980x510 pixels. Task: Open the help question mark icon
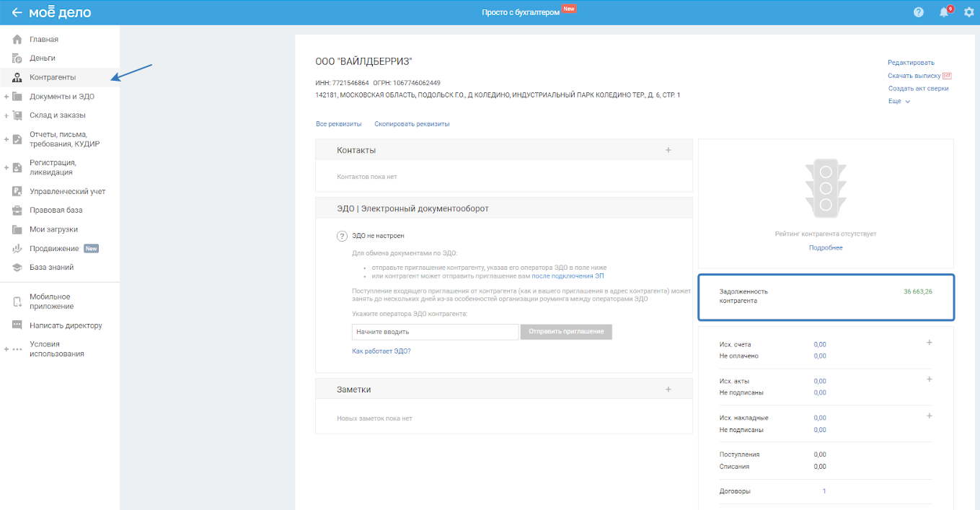[918, 12]
